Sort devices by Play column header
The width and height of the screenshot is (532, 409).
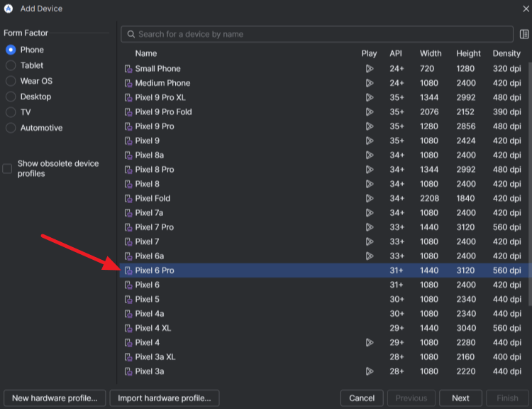pyautogui.click(x=369, y=53)
